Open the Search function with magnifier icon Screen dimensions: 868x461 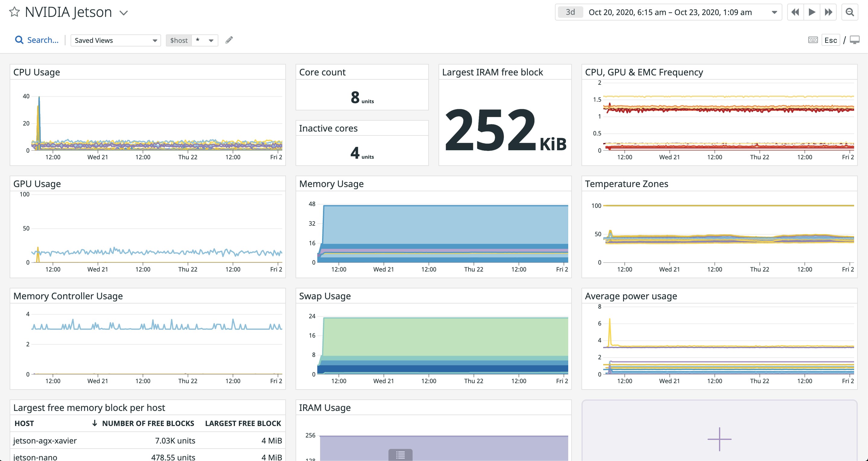[19, 40]
